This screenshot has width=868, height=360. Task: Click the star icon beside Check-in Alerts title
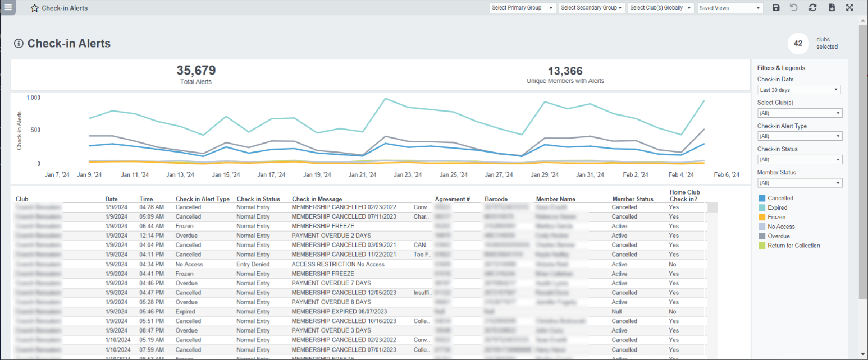(34, 8)
